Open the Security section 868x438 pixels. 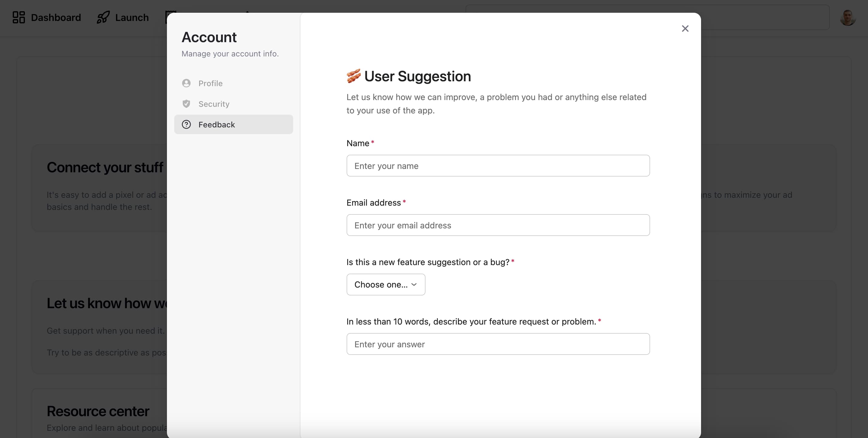coord(233,104)
